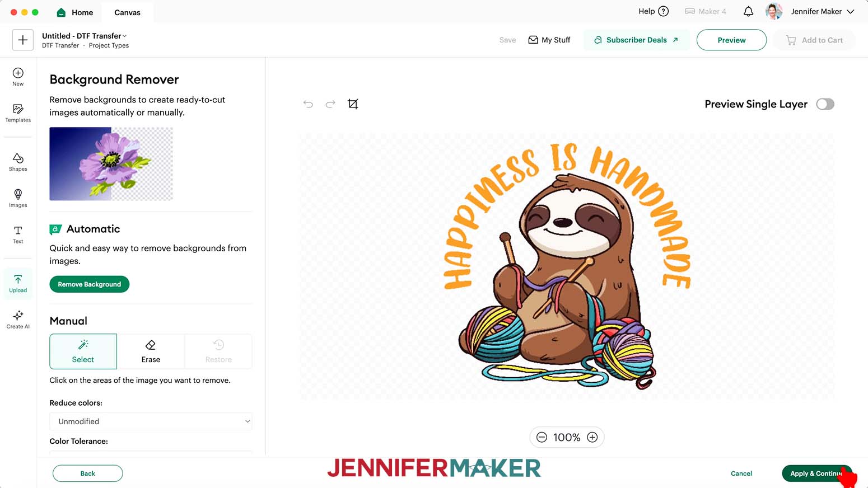The image size is (868, 488).
Task: Click the DTF Transfer breadcrumb
Action: (x=60, y=45)
